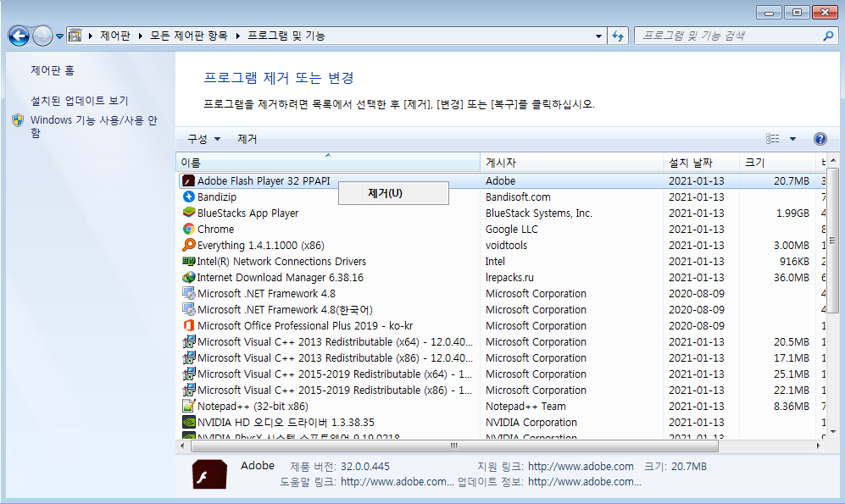Open the view options dropdown arrow

(x=792, y=139)
